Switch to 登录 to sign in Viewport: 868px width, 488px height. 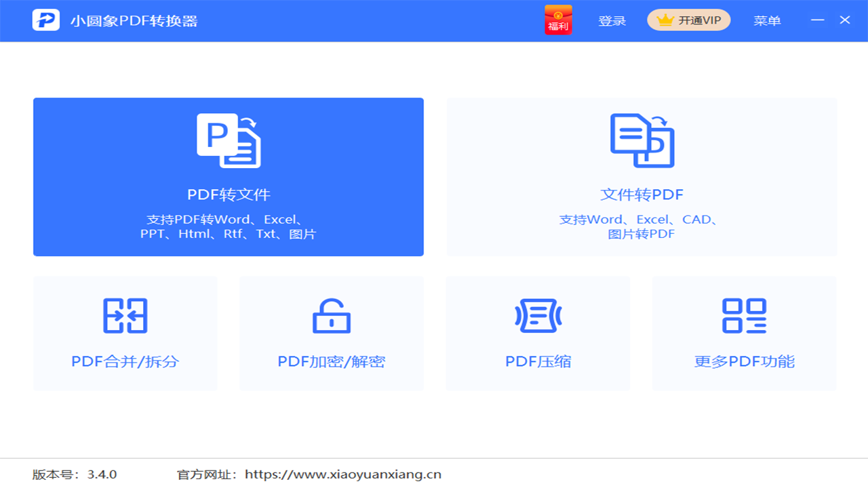click(612, 20)
